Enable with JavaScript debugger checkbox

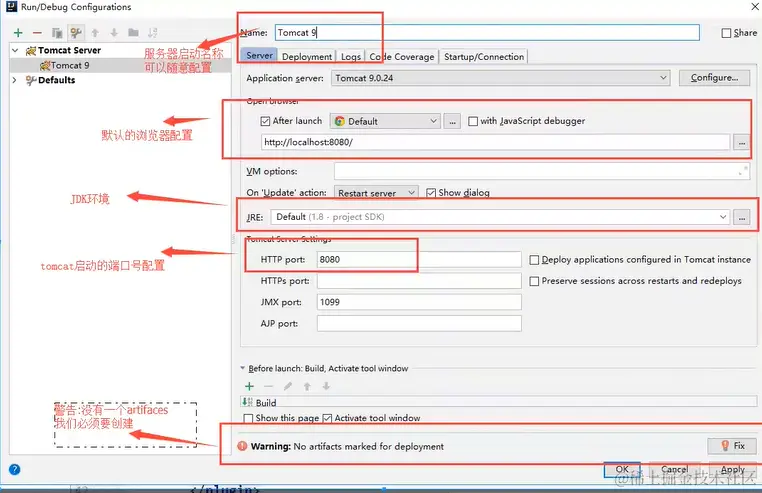473,121
